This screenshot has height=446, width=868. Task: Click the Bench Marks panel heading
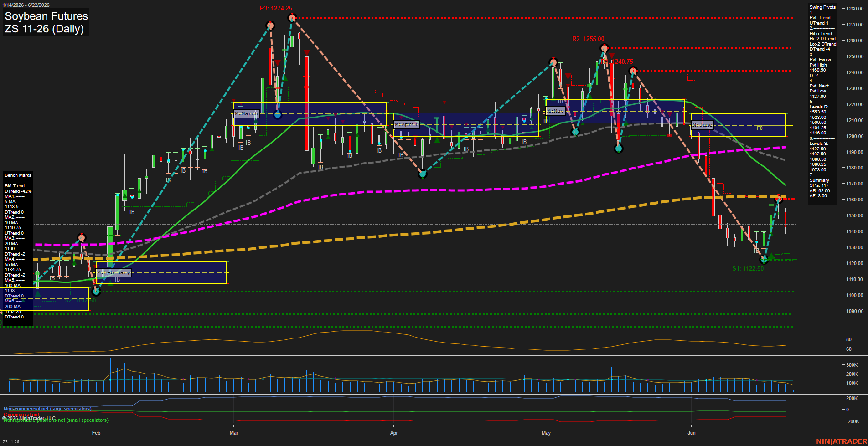[18, 175]
